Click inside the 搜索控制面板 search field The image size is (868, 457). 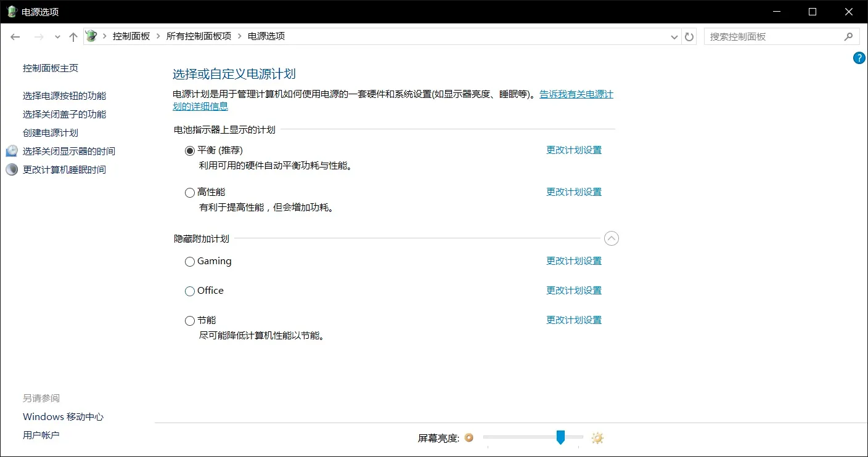771,36
